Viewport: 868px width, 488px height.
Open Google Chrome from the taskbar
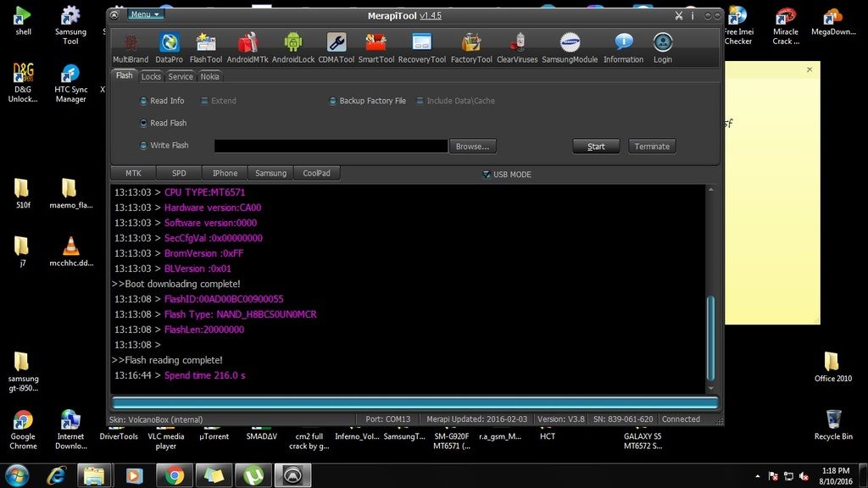(x=175, y=475)
